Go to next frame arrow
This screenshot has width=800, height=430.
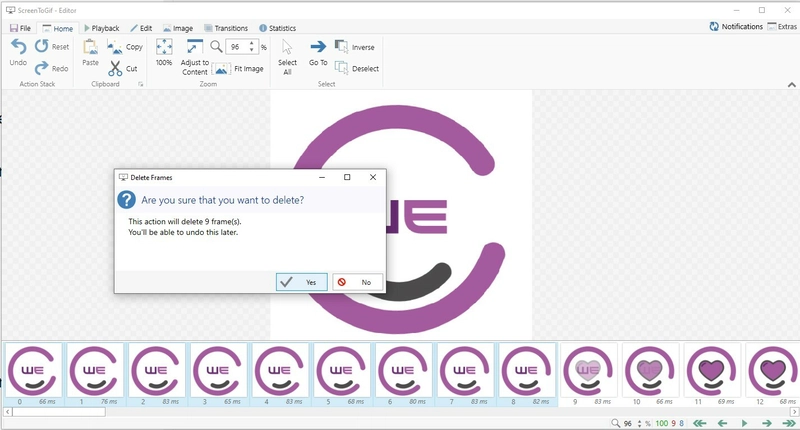(767, 423)
